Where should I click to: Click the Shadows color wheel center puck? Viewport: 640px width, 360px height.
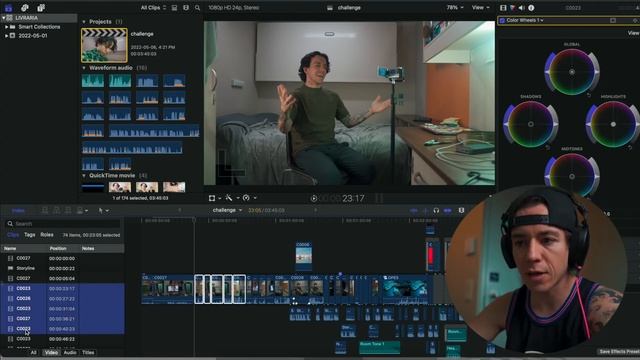(x=531, y=124)
